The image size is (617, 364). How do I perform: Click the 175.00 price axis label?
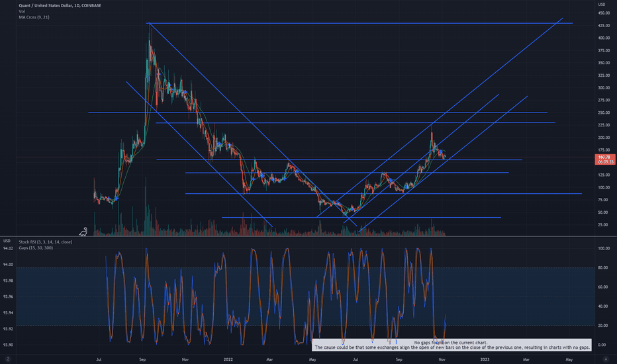tap(604, 150)
